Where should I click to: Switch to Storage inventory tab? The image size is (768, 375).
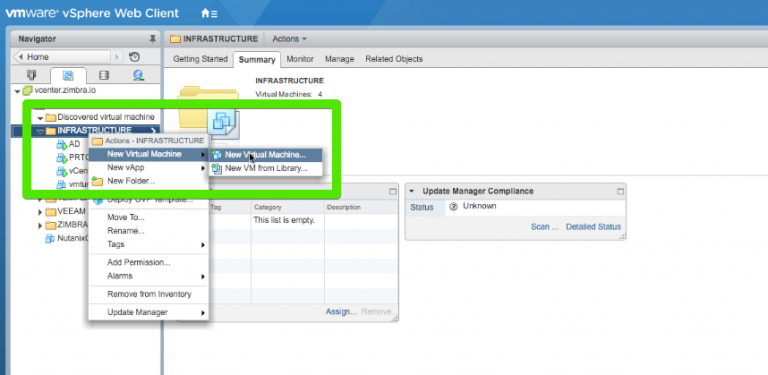(x=104, y=75)
